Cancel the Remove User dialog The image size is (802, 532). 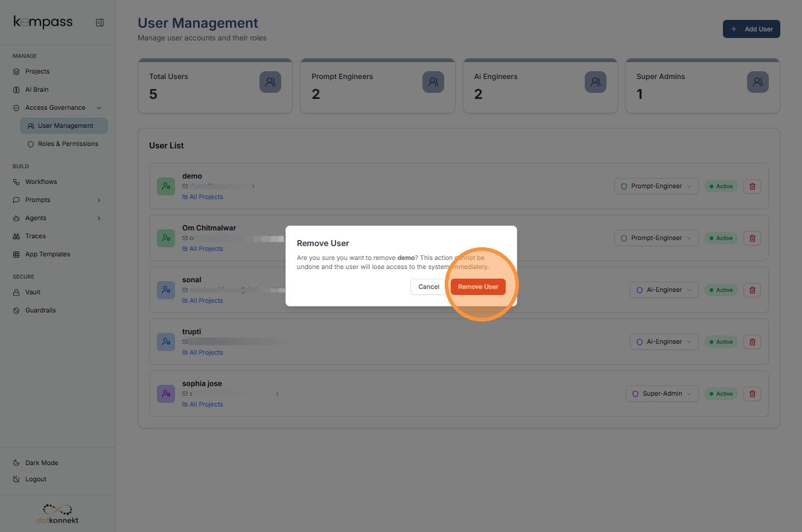point(429,287)
